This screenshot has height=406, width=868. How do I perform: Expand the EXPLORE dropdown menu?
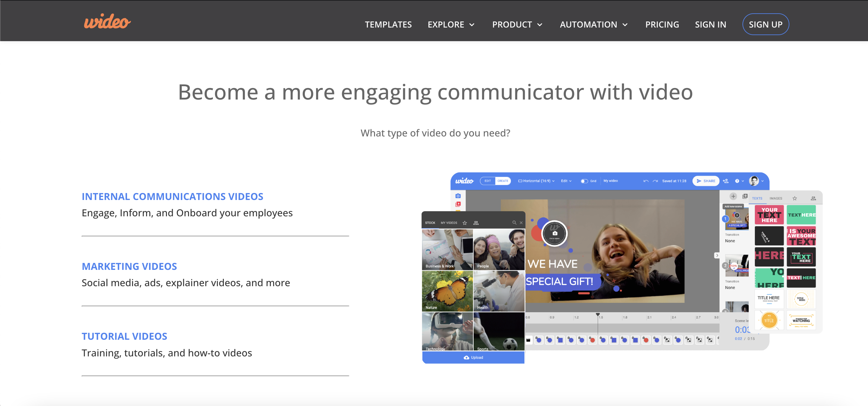pos(451,25)
